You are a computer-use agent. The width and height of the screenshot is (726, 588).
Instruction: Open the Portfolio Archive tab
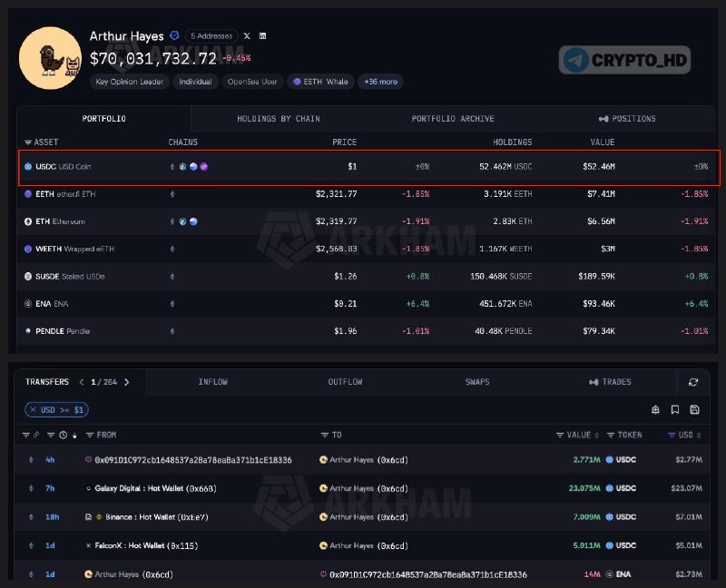click(x=453, y=119)
